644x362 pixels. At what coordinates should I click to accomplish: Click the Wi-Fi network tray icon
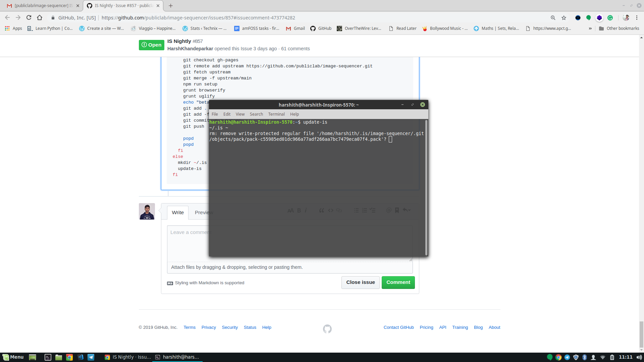point(603,357)
